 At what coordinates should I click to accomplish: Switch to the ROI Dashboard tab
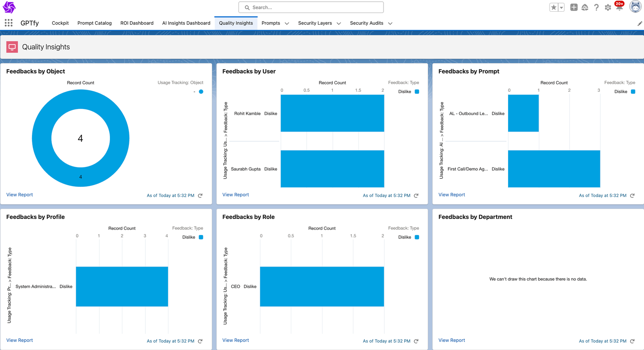137,23
